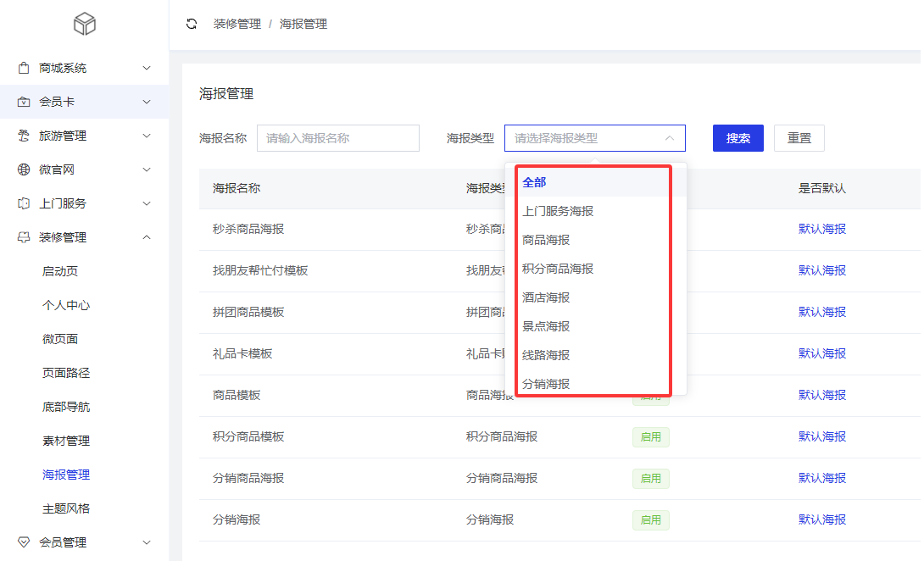This screenshot has width=924, height=561.
Task: Click the cube logo in the sidebar
Action: tap(85, 25)
